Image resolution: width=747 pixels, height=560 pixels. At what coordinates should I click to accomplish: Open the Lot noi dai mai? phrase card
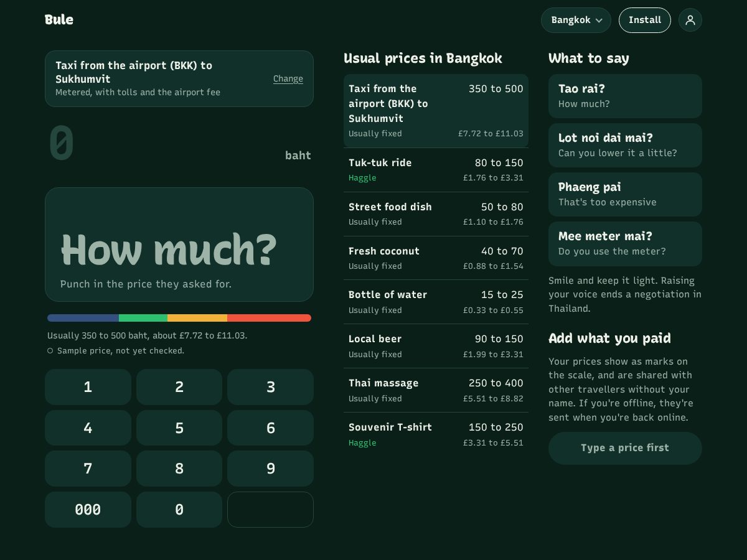coord(625,145)
